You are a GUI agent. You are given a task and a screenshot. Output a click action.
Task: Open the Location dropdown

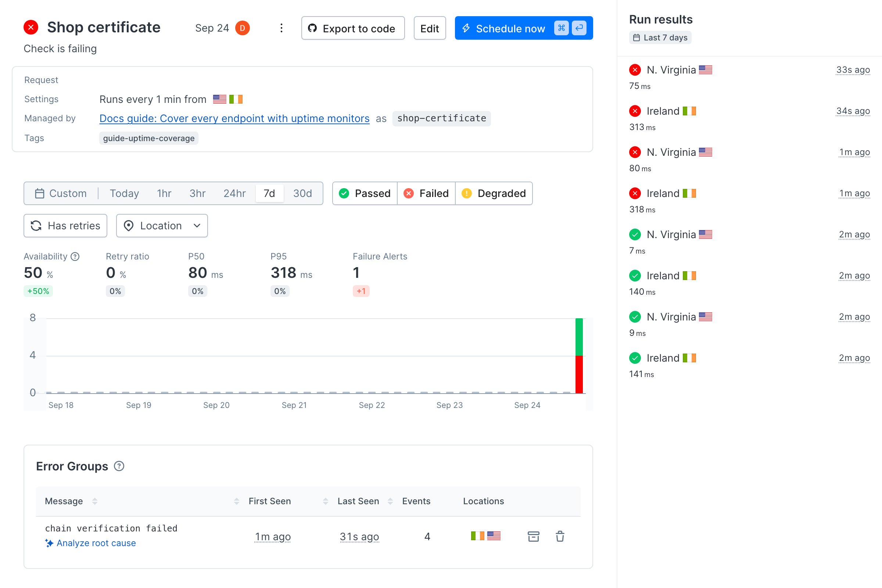[x=162, y=226]
